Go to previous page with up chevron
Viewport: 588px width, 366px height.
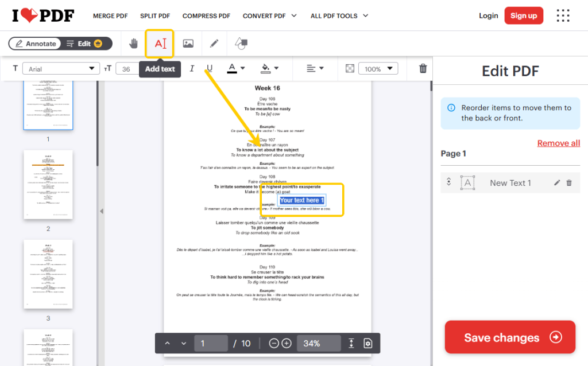click(167, 343)
